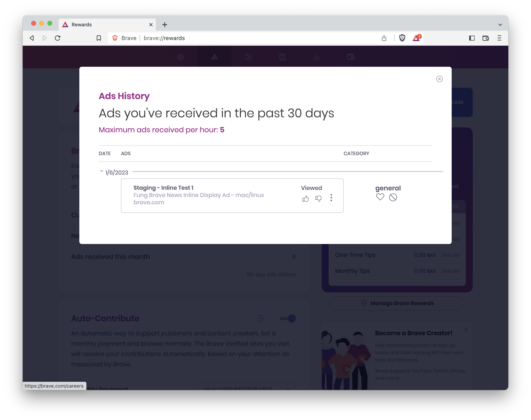The height and width of the screenshot is (420, 531).
Task: Click the Viewed status label
Action: coord(311,188)
